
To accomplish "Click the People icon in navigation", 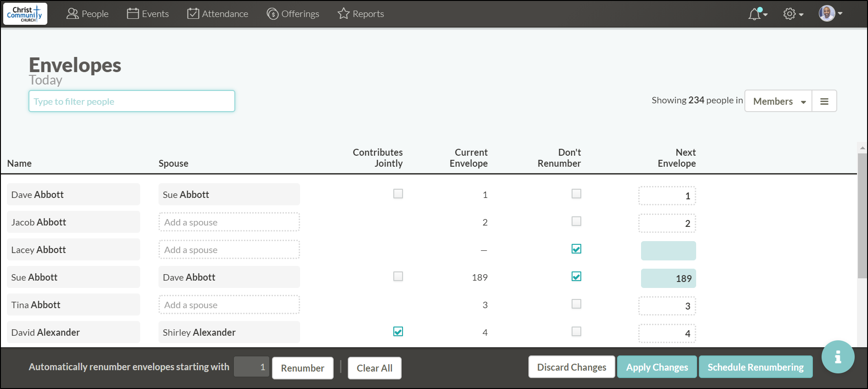I will (x=72, y=14).
